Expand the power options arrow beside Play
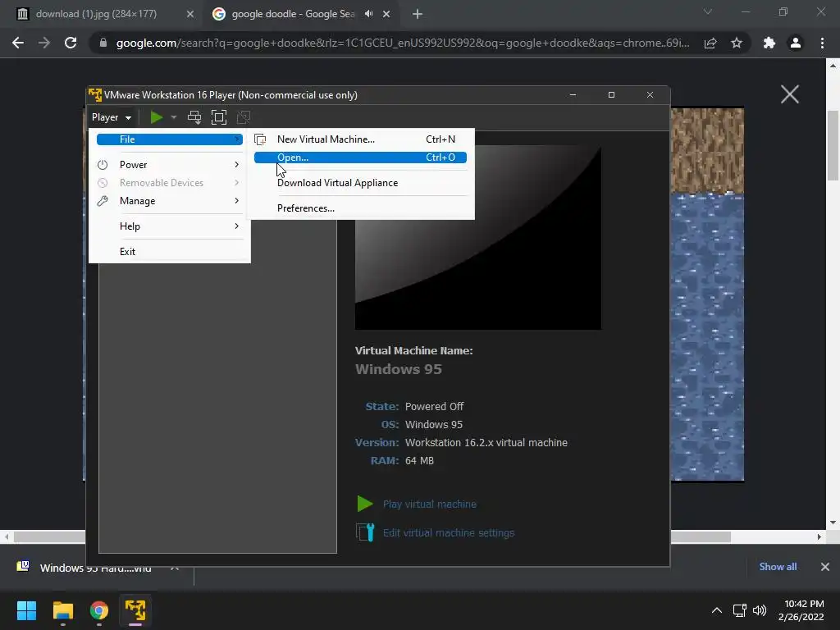 pos(174,117)
